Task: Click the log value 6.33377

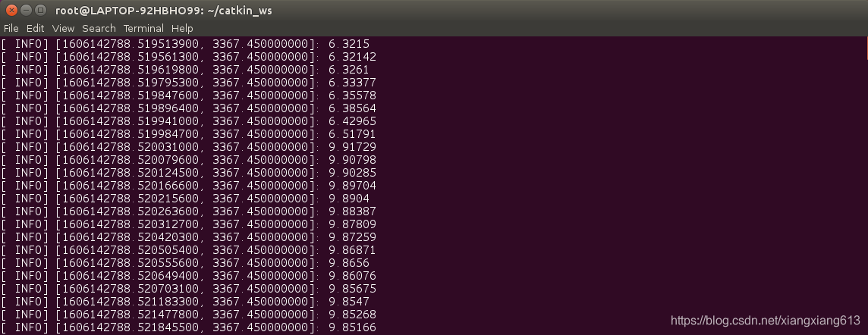Action: (x=352, y=83)
